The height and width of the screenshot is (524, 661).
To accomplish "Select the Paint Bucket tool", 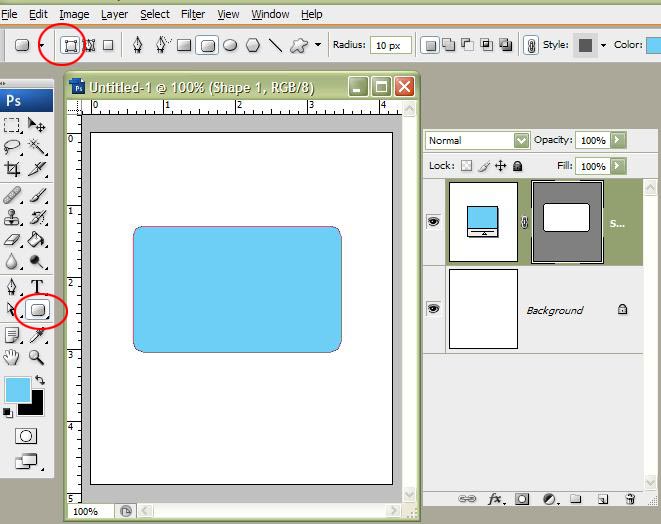I will click(38, 240).
